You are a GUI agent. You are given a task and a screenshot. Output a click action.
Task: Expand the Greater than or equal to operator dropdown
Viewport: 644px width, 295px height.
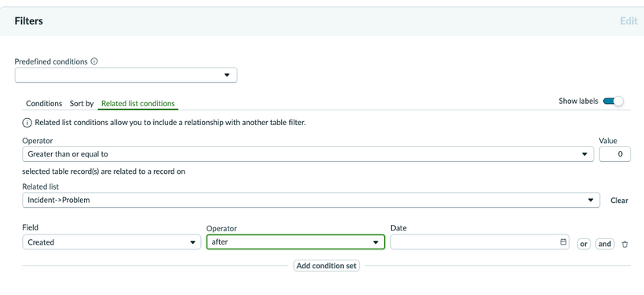[x=308, y=154]
